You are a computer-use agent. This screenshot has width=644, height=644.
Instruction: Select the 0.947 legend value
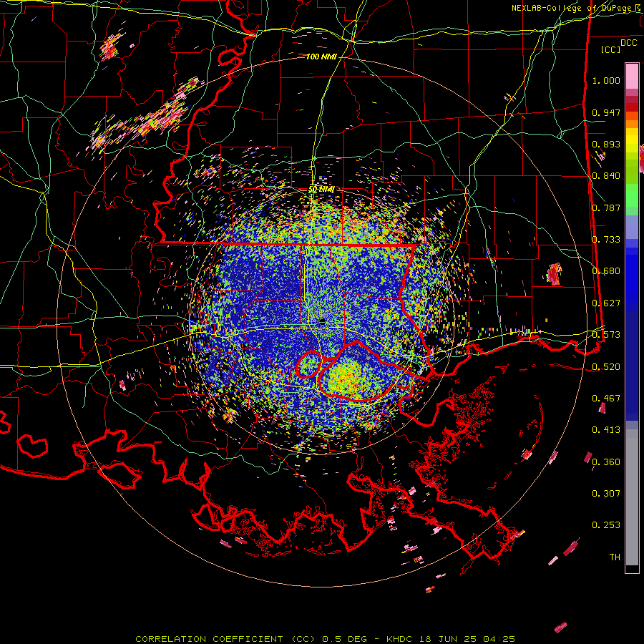606,112
